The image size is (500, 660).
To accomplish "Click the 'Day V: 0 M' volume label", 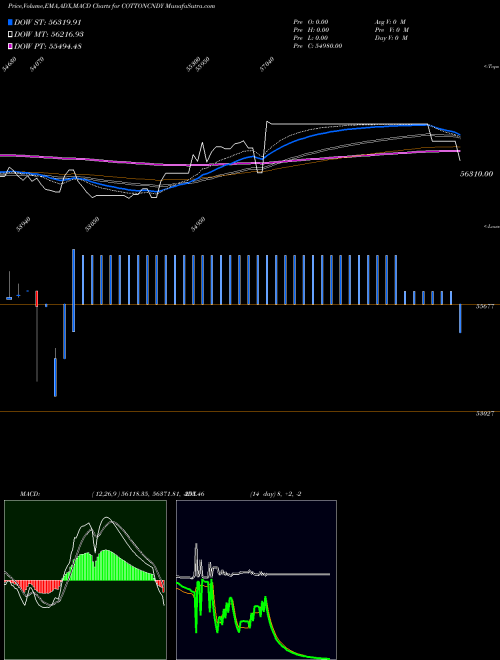I will tap(391, 38).
